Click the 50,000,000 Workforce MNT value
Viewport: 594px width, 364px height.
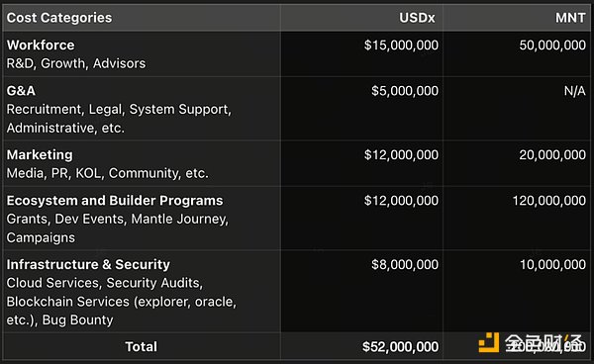[552, 45]
